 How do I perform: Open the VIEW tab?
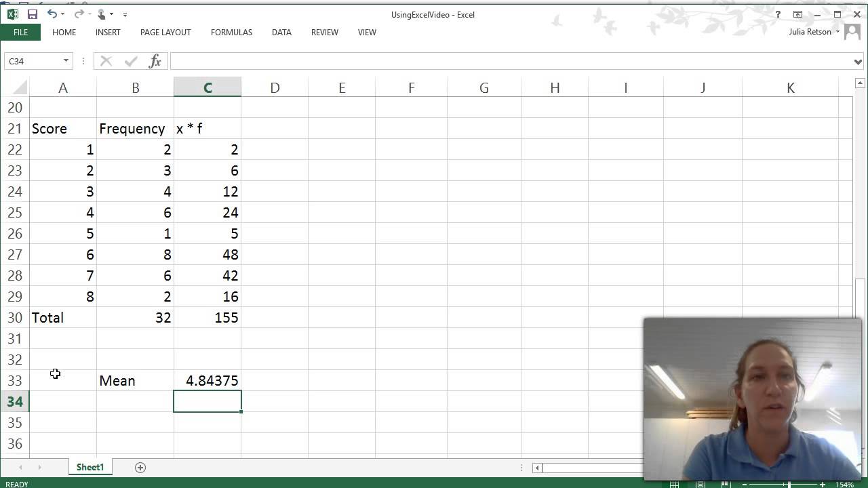tap(367, 32)
